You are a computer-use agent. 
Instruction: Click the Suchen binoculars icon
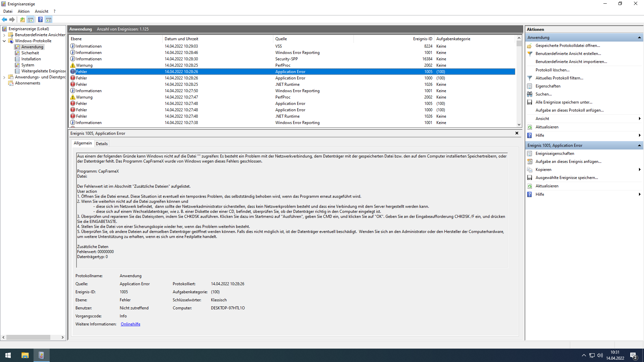pyautogui.click(x=530, y=94)
